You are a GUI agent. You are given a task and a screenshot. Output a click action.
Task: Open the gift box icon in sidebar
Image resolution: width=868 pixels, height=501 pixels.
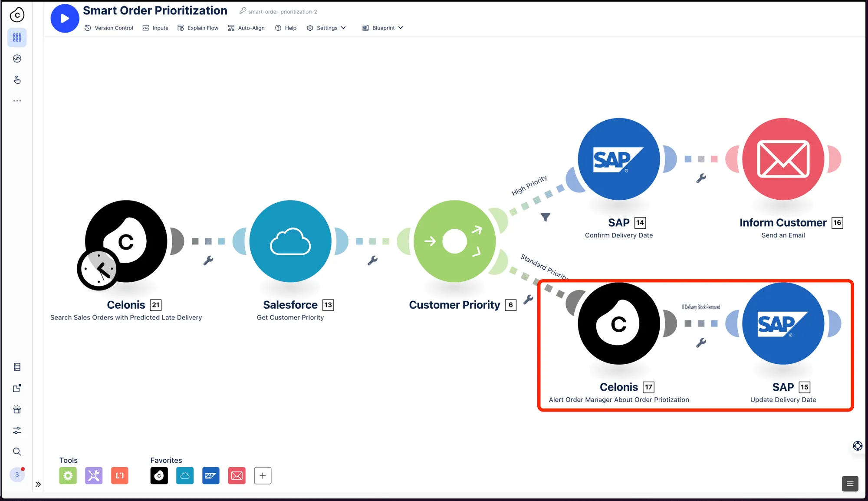[17, 409]
